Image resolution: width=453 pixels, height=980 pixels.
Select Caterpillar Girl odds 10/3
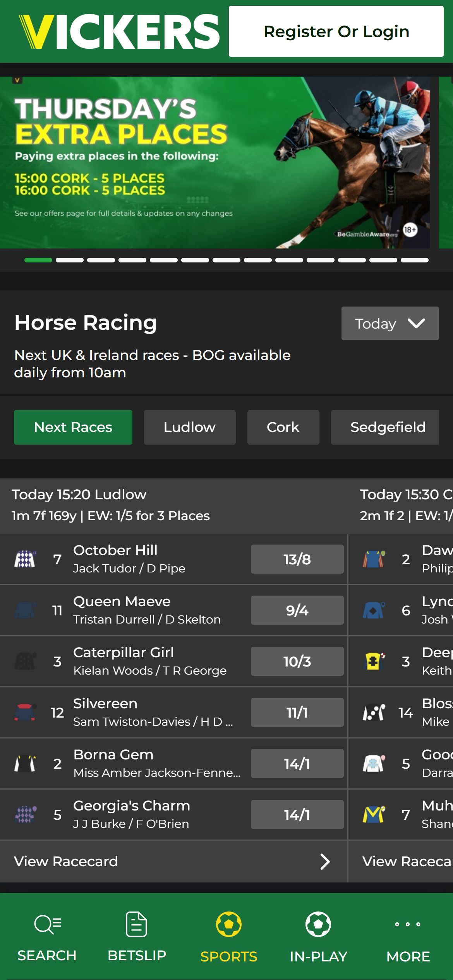(297, 661)
